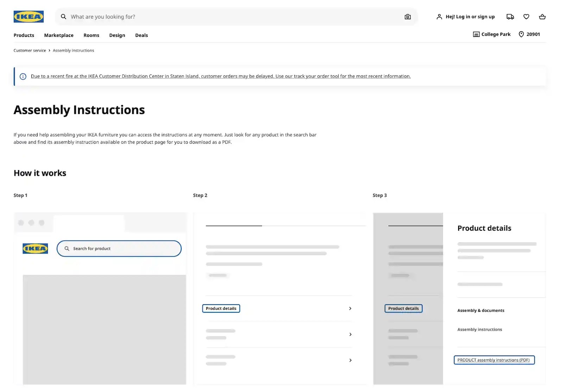The image size is (563, 392).
Task: Click the location pin icon near 20901
Action: coord(521,34)
